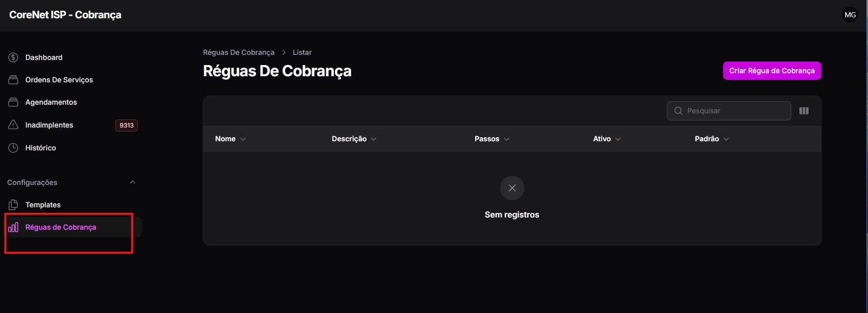Click the Réguas De Cobrança breadcrumb link
This screenshot has width=868, height=313.
[239, 52]
